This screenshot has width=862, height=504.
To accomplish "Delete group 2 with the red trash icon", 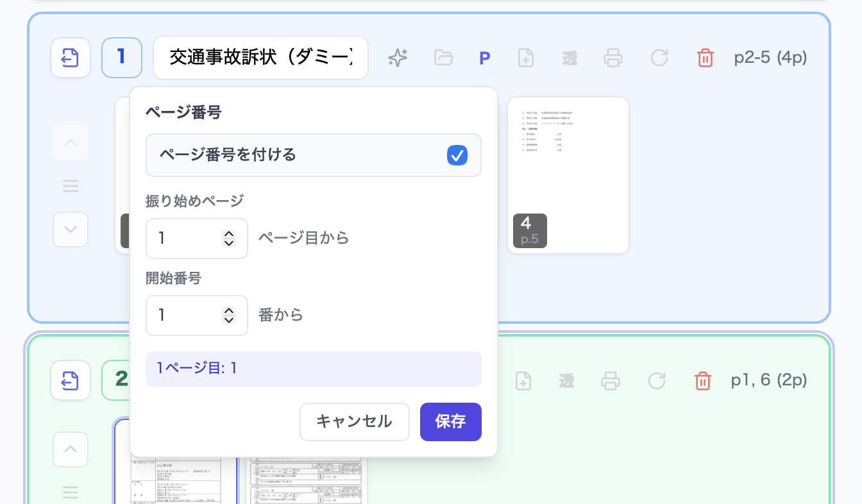I will [x=703, y=381].
